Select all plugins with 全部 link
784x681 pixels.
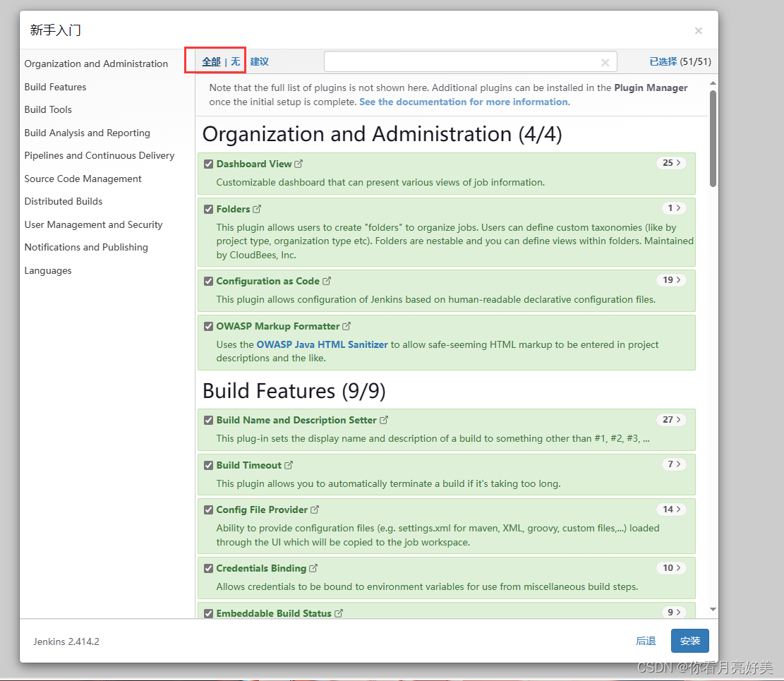point(211,61)
